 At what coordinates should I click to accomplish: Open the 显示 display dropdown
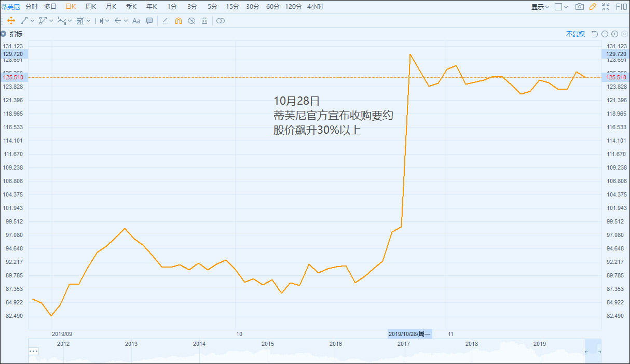click(x=540, y=7)
